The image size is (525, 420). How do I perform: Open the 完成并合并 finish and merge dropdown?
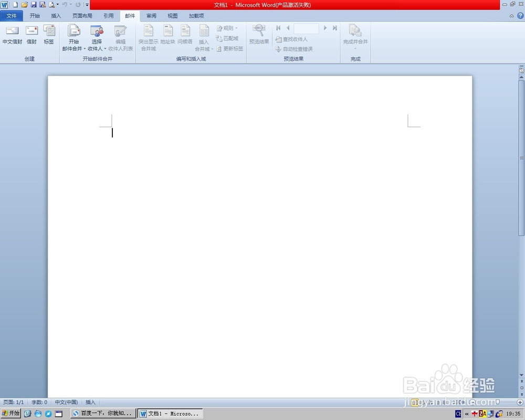(x=355, y=37)
